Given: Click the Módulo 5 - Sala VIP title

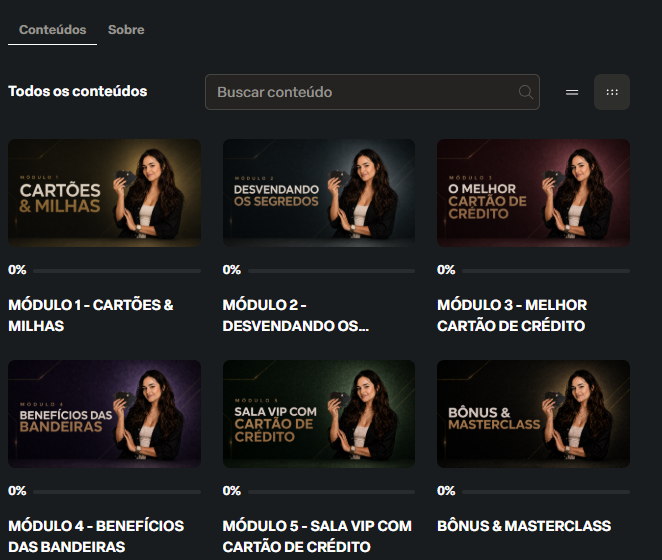Looking at the screenshot, I should point(317,536).
